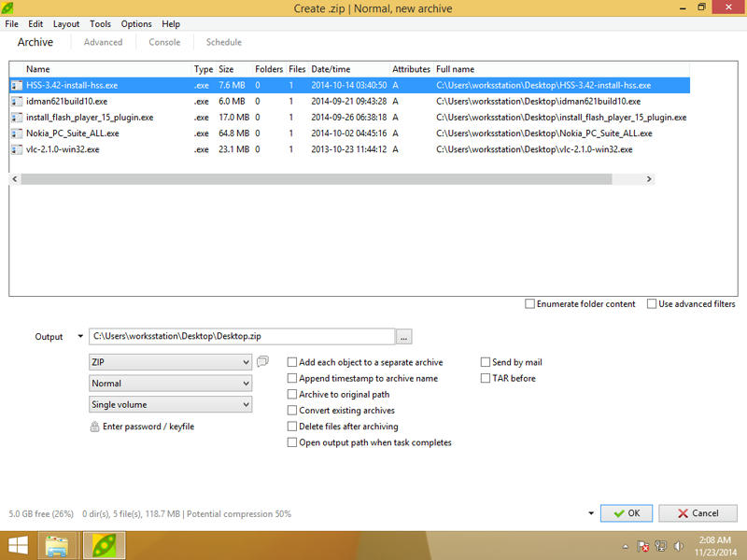747x560 pixels.
Task: Switch to the Console tab
Action: tap(164, 42)
